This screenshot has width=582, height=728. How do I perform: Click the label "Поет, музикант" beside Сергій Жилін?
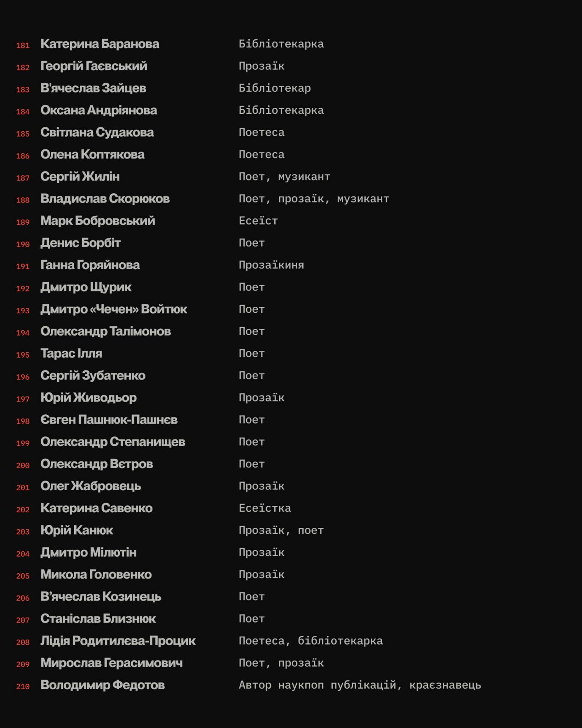pyautogui.click(x=284, y=177)
